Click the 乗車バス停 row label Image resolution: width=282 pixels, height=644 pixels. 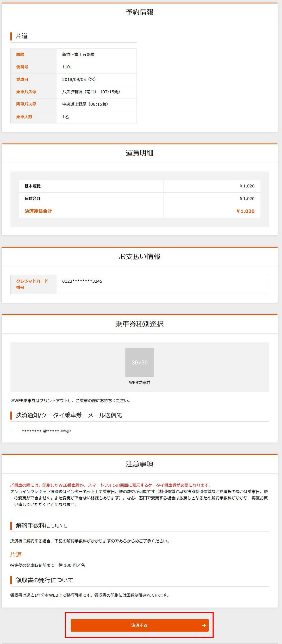point(26,92)
